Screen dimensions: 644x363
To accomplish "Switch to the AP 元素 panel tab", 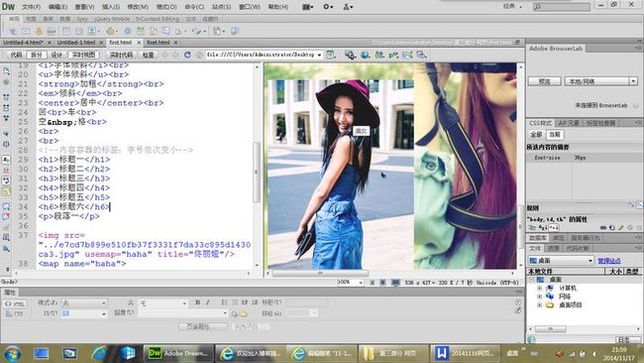I will click(569, 123).
